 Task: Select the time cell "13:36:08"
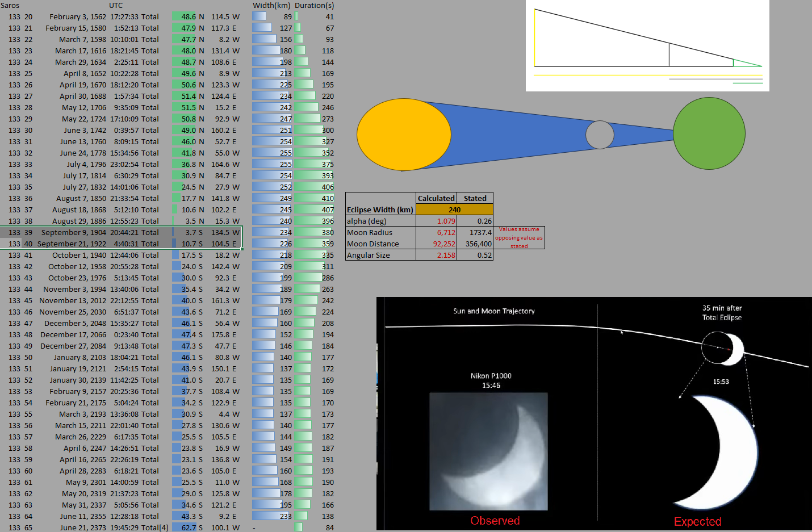[x=124, y=414]
